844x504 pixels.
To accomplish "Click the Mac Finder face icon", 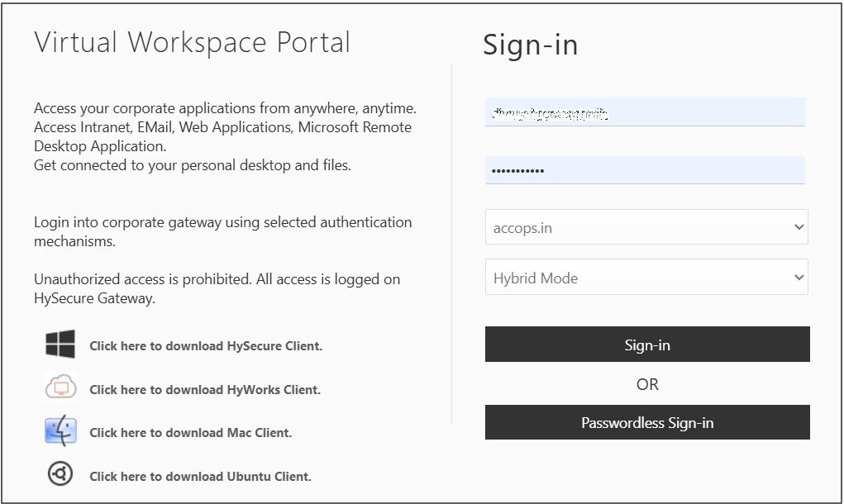I will click(60, 430).
